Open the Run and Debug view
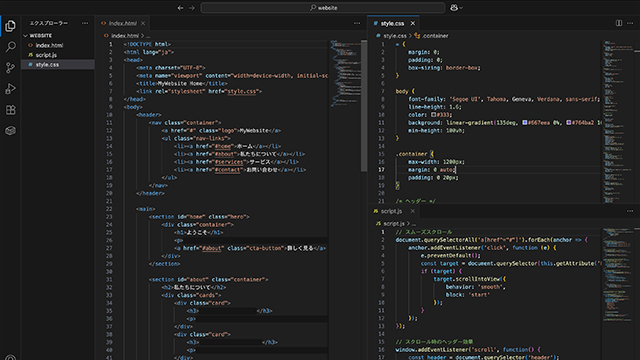640x360 pixels. pos(11,89)
